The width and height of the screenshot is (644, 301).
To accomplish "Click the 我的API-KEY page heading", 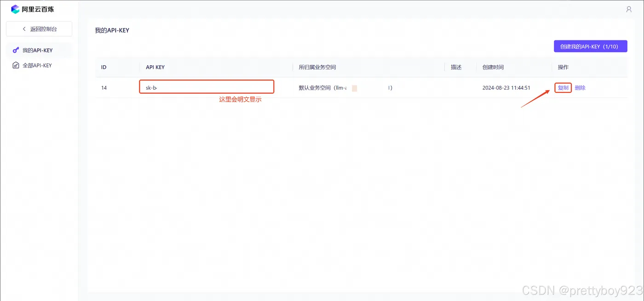I will click(x=112, y=30).
